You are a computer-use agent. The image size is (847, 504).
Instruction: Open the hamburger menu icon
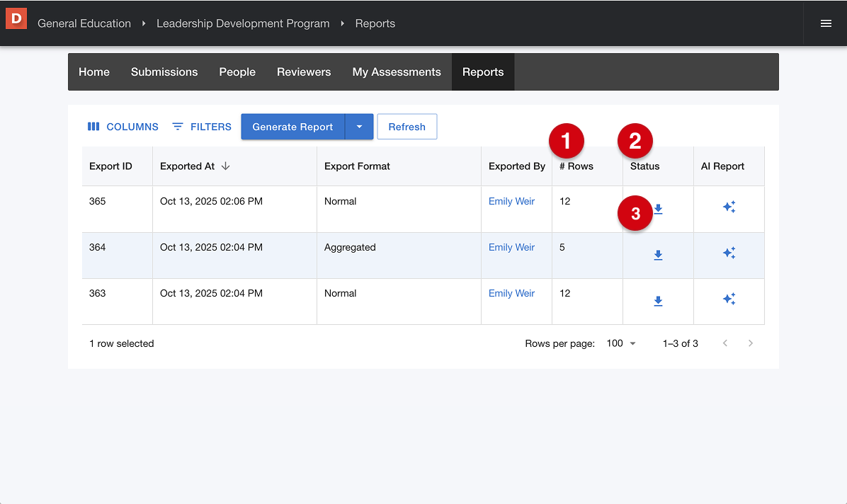click(x=825, y=23)
